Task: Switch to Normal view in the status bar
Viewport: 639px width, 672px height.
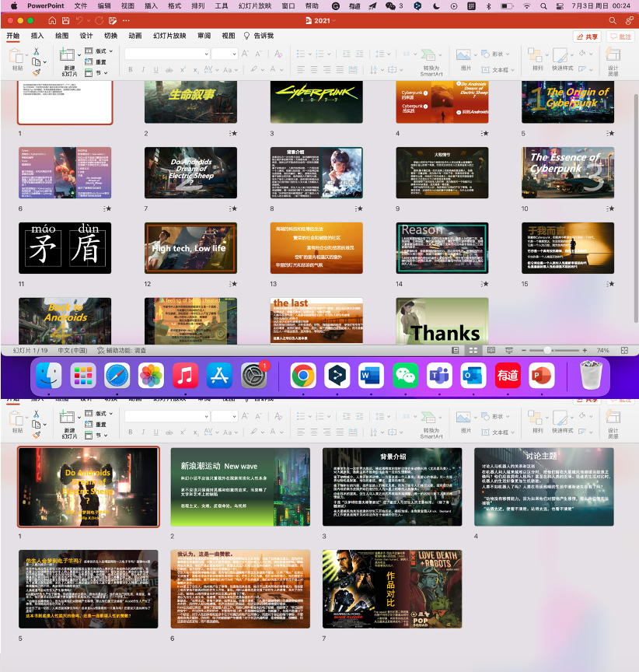Action: (x=456, y=351)
